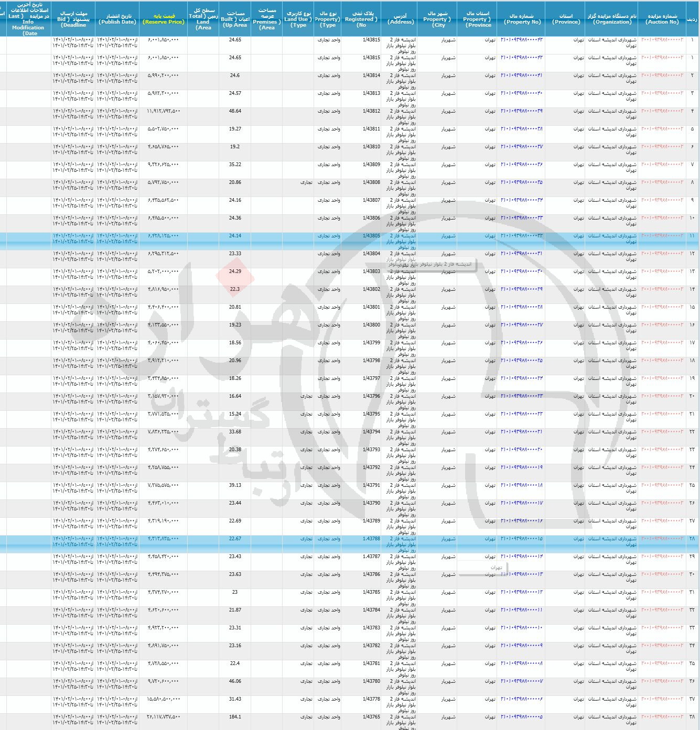The image size is (700, 730).
Task: Click the Property City column header
Action: (x=437, y=19)
